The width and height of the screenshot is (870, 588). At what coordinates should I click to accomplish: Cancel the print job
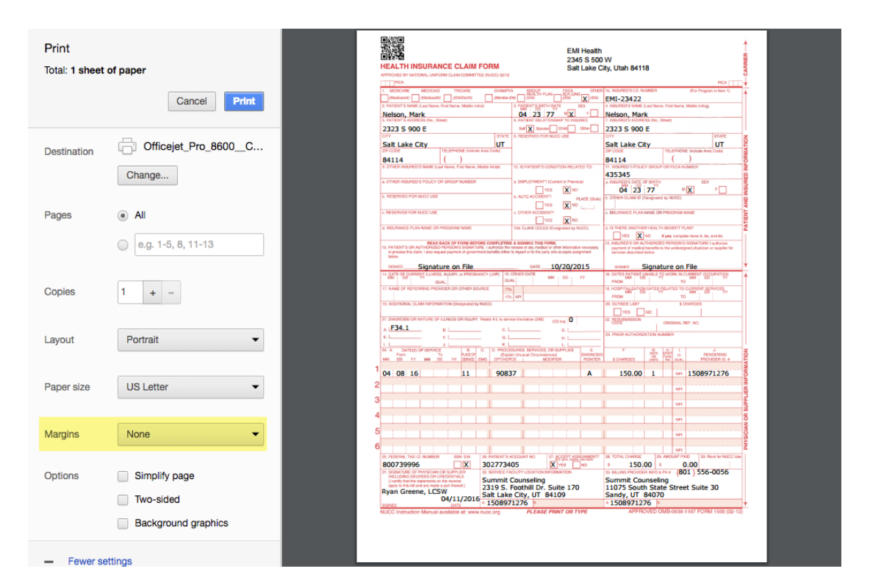pyautogui.click(x=191, y=101)
